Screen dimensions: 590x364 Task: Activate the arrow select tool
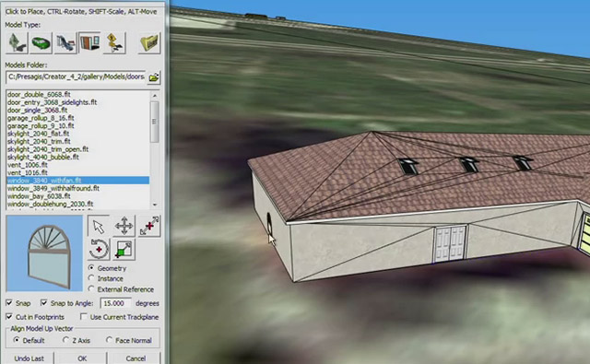(99, 227)
